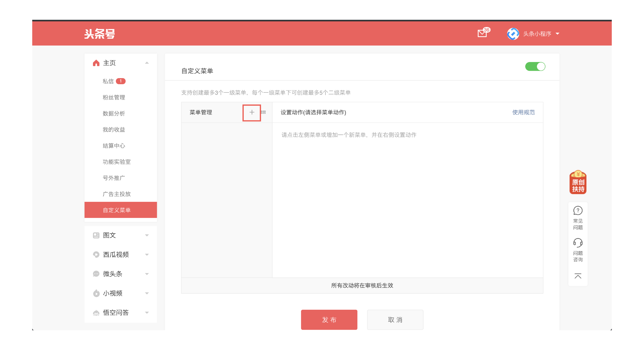Viewport: 644px width, 350px height.
Task: Click the back-to-top arrow icon
Action: pos(578,276)
